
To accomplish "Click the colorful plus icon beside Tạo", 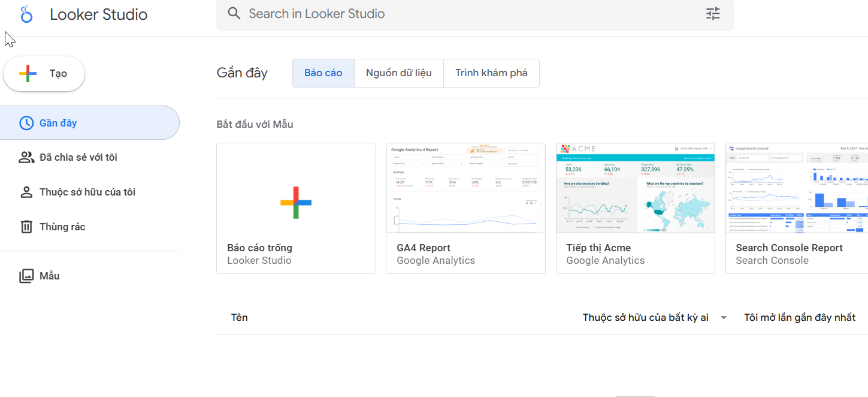I will (28, 73).
